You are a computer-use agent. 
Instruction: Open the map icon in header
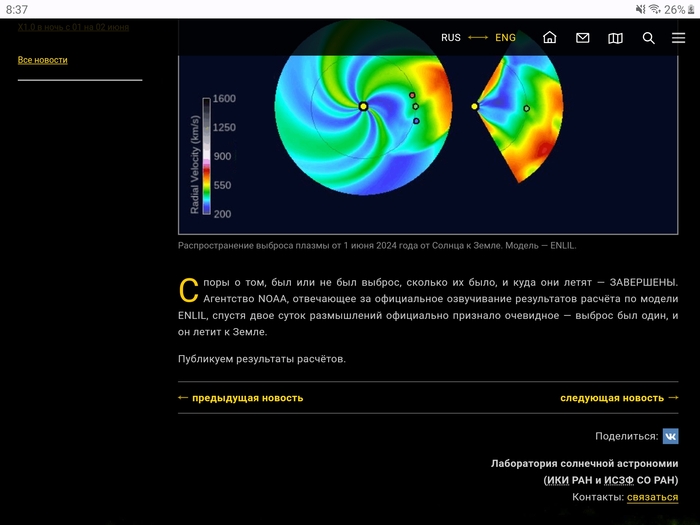pos(615,38)
